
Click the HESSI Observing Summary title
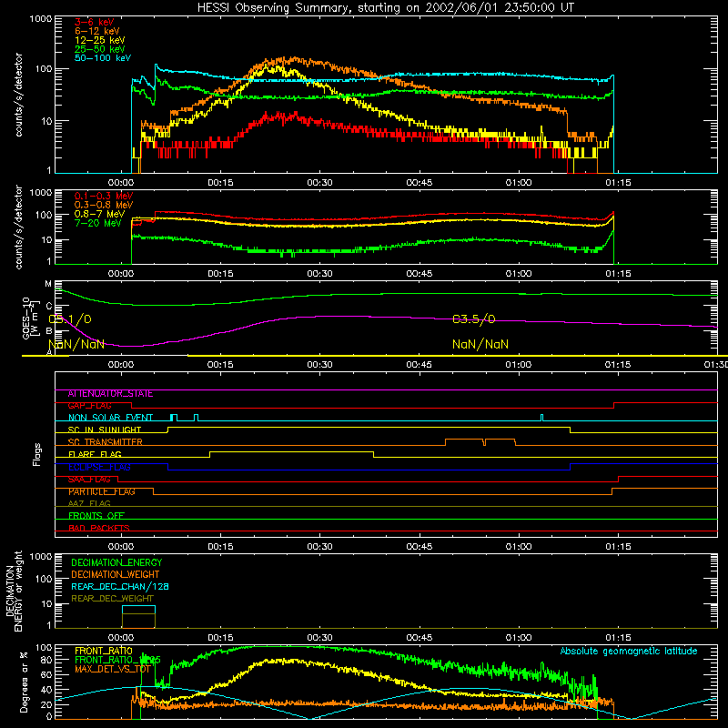coord(386,7)
